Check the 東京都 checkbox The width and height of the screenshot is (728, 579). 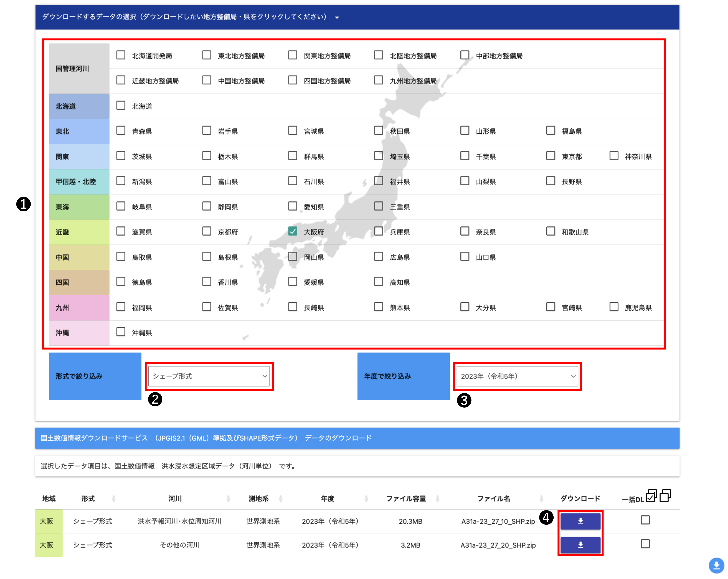(550, 156)
